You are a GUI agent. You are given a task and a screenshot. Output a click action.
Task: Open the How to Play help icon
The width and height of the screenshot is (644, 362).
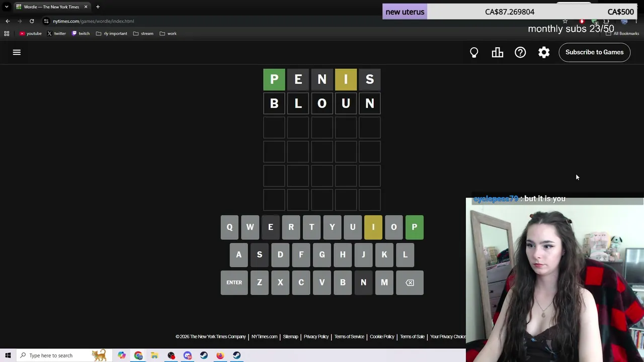point(520,52)
